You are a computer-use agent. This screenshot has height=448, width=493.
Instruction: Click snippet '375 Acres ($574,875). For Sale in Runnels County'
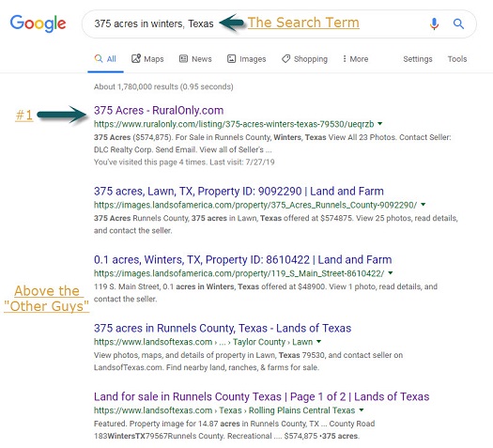pos(272,144)
